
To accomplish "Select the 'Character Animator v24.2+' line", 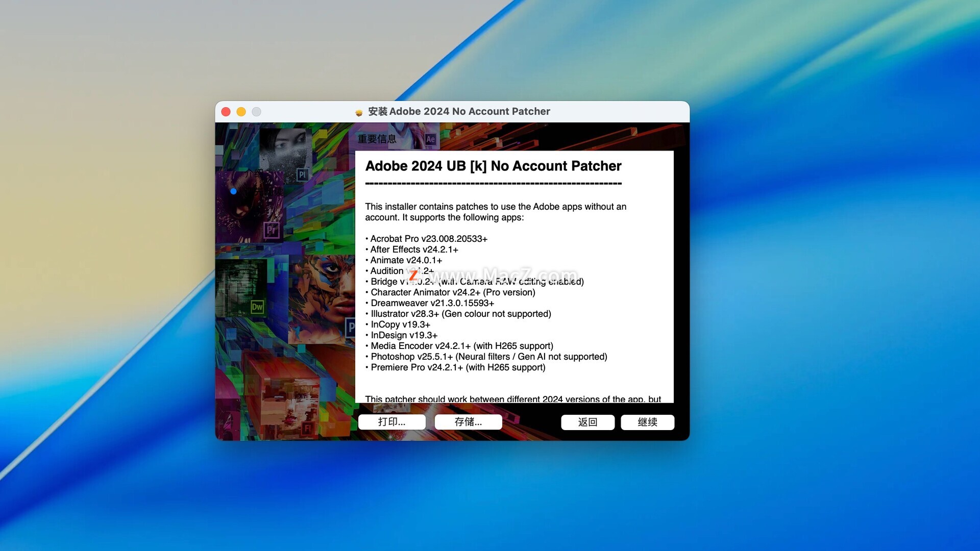I will point(451,292).
